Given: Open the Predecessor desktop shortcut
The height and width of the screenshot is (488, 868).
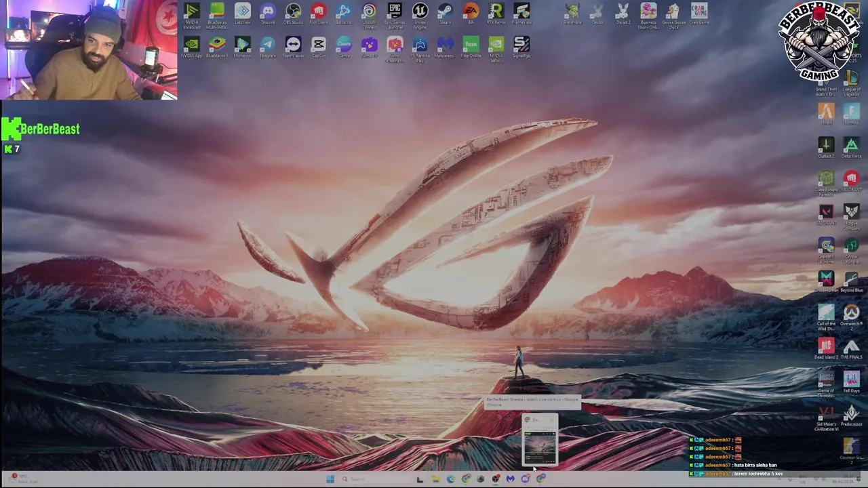Looking at the screenshot, I should click(851, 415).
